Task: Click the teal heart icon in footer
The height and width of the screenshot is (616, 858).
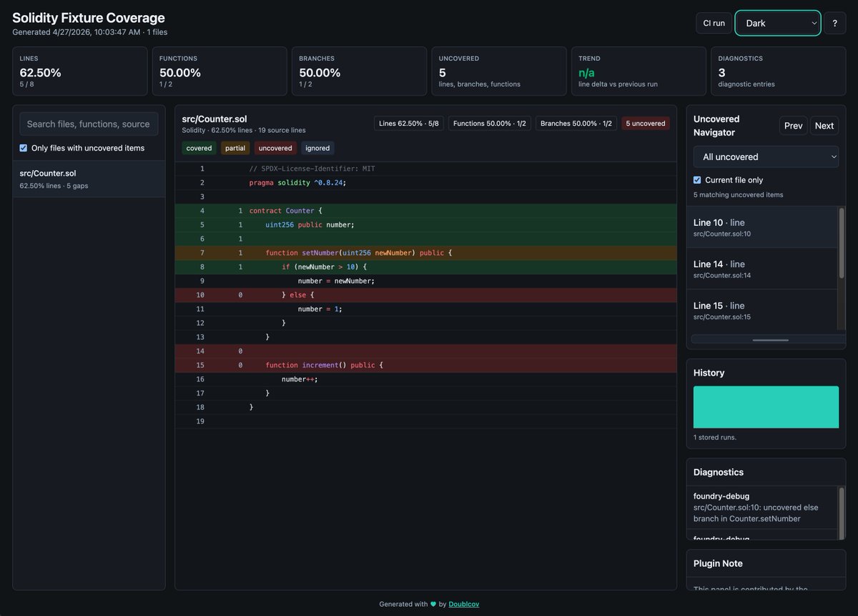Action: [433, 604]
